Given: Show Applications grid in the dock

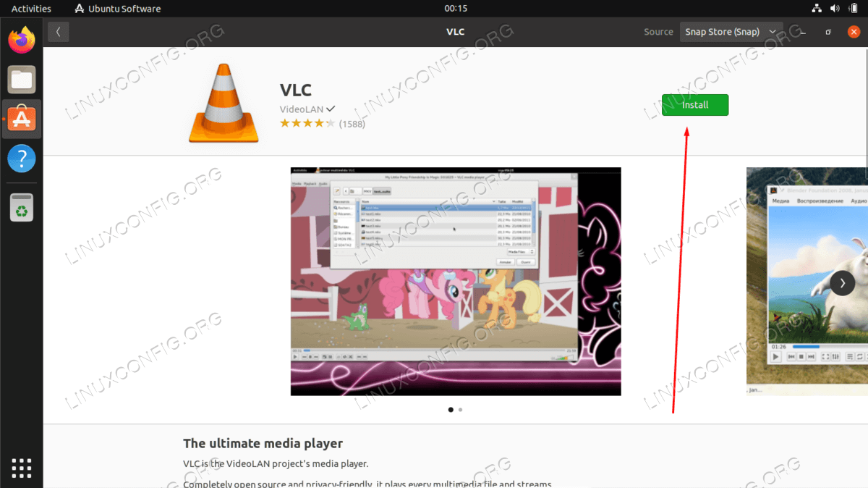Looking at the screenshot, I should click(x=22, y=467).
